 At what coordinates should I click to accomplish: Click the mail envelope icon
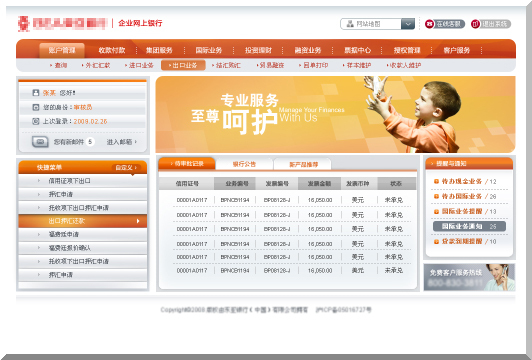coord(40,141)
